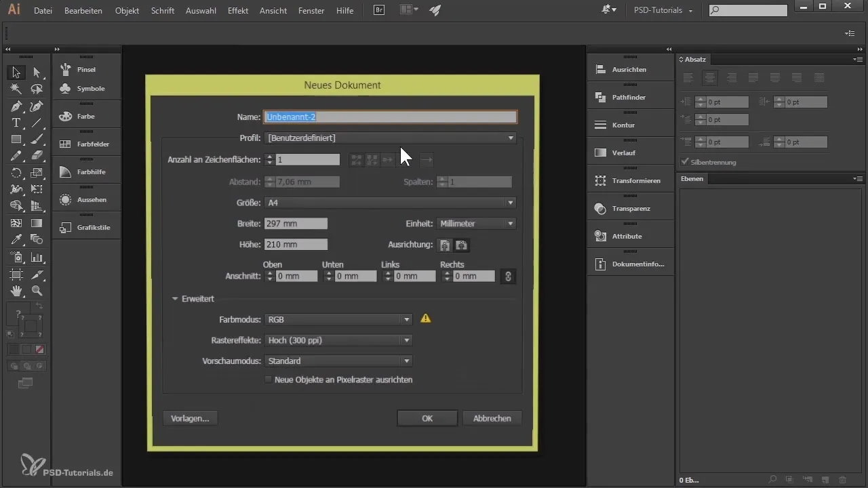Viewport: 868px width, 488px height.
Task: Set landscape orientation under Ausrichtung
Action: point(462,245)
